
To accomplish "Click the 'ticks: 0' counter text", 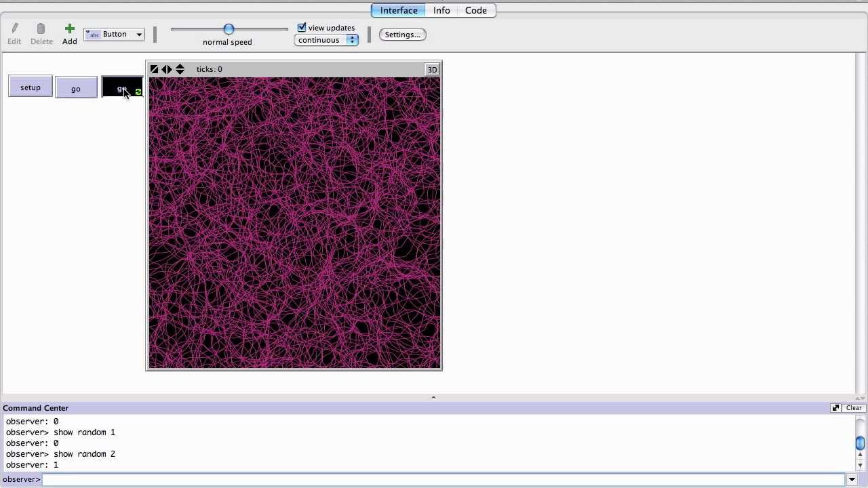I will 210,69.
